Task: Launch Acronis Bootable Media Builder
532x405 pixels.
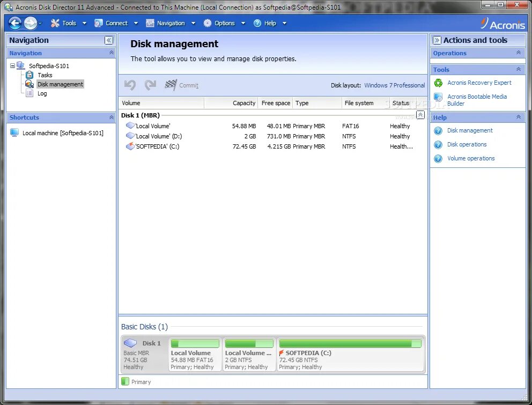Action: click(x=477, y=100)
